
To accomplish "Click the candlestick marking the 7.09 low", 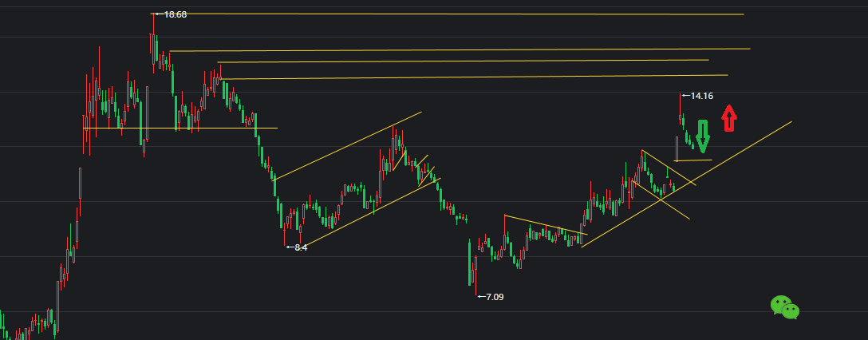I will (476, 276).
